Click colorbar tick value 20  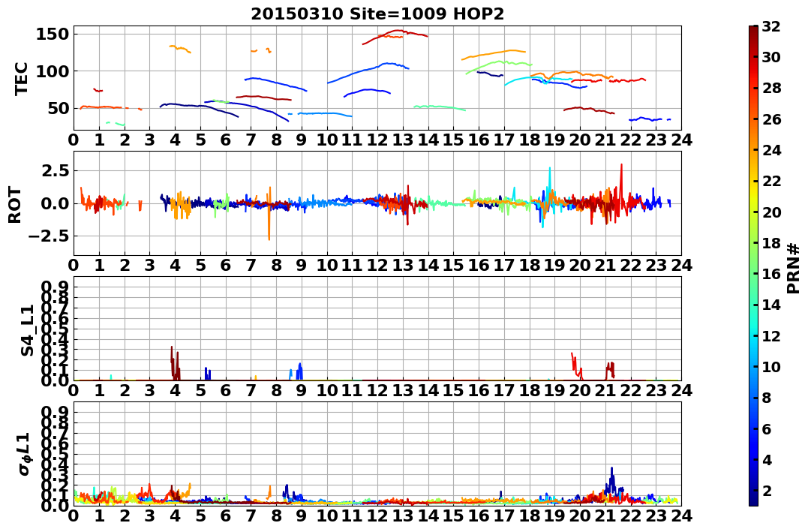771,212
